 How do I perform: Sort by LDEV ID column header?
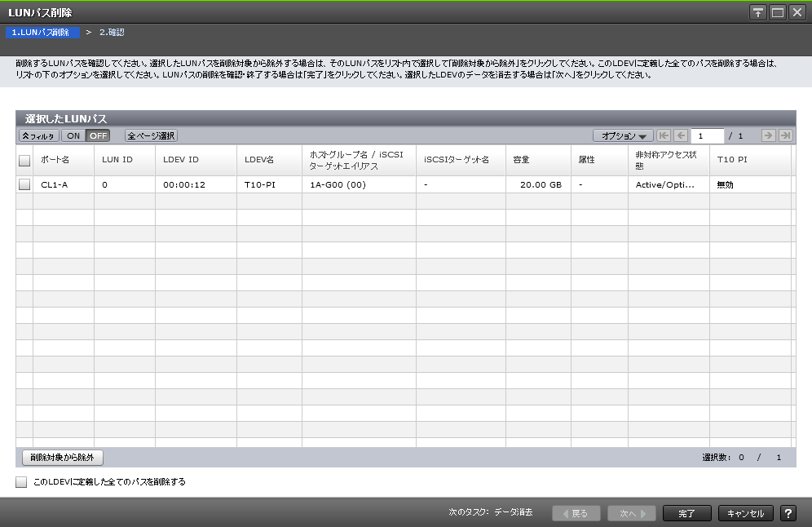[x=196, y=160]
